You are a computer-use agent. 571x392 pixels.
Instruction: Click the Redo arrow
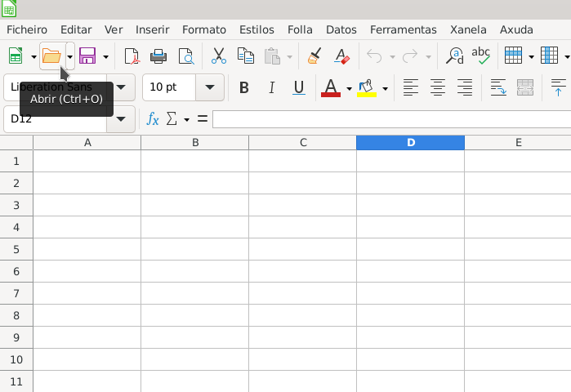click(410, 56)
